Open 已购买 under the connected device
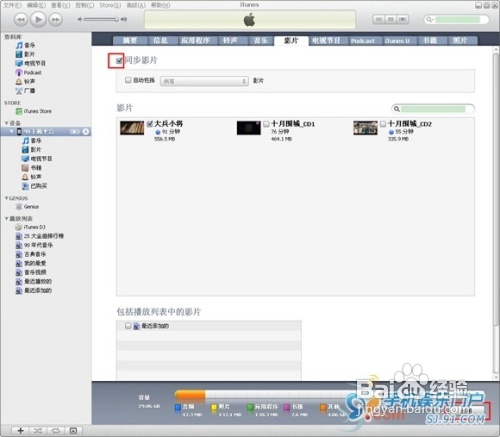 coord(35,186)
